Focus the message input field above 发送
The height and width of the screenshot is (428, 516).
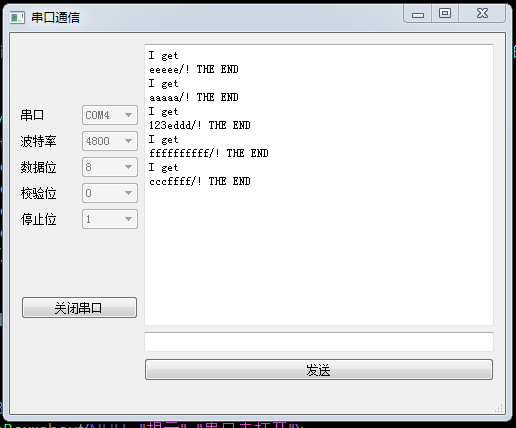pyautogui.click(x=319, y=342)
